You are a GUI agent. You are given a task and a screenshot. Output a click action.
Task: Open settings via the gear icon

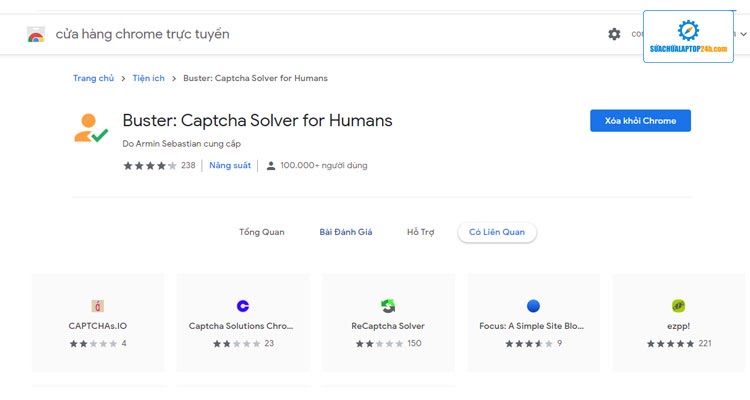coord(614,34)
